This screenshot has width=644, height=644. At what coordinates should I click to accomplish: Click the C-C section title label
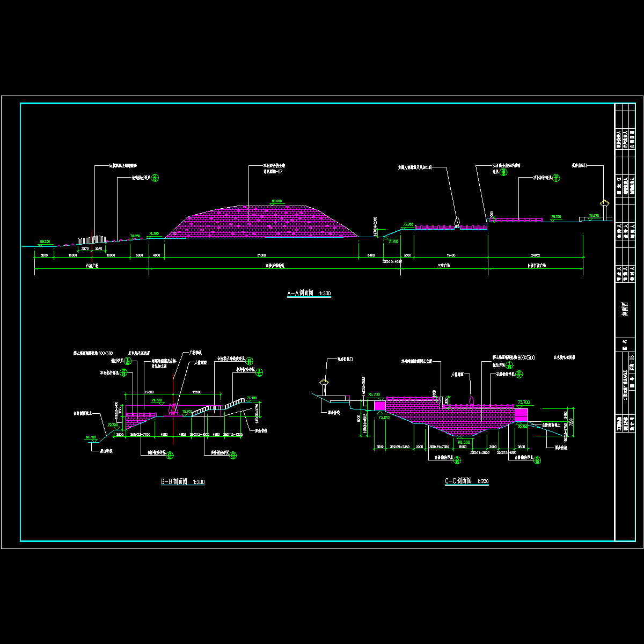pos(466,482)
